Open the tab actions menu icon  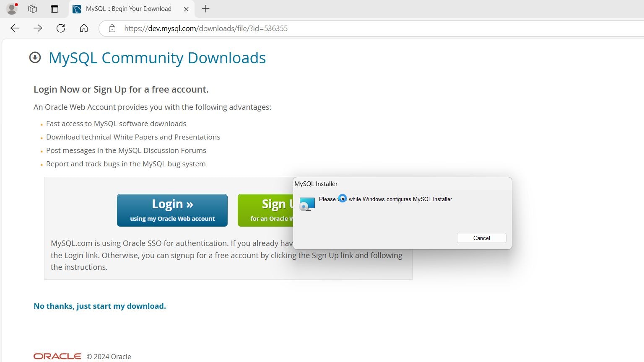55,9
